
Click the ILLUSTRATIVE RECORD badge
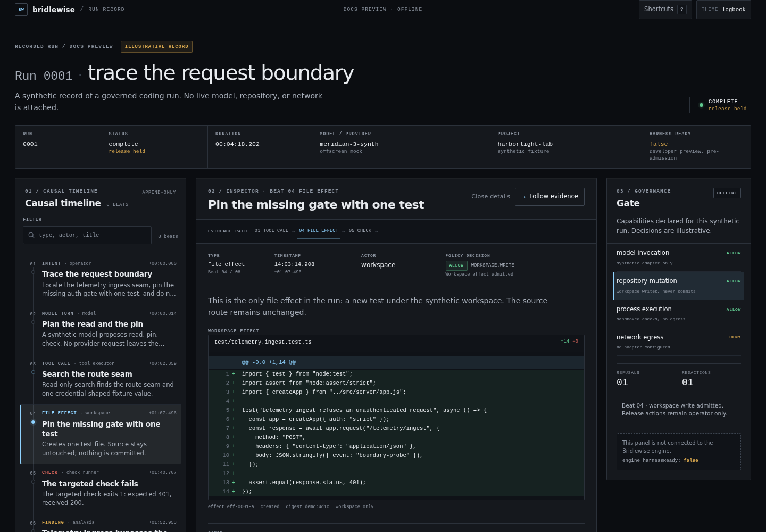(x=156, y=47)
